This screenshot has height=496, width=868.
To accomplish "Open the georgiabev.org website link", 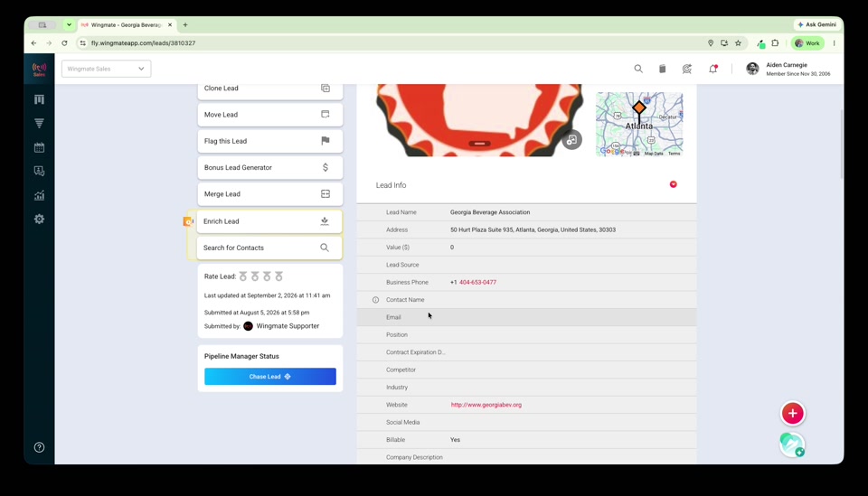I will pos(486,405).
